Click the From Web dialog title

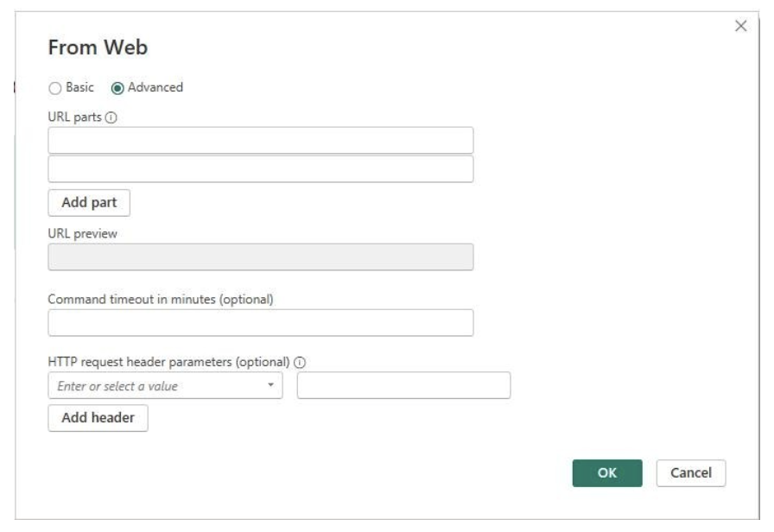click(x=98, y=47)
